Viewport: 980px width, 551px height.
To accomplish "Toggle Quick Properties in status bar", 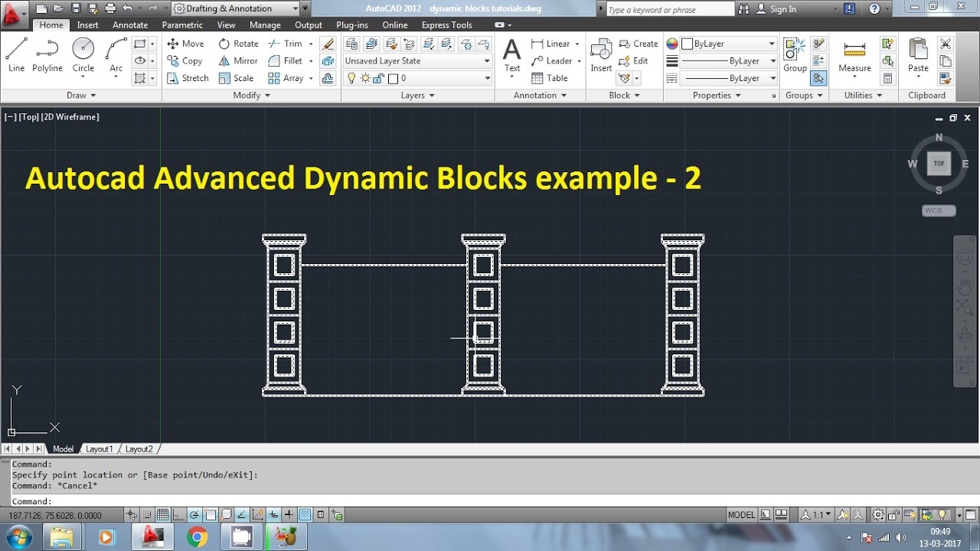I will (321, 514).
